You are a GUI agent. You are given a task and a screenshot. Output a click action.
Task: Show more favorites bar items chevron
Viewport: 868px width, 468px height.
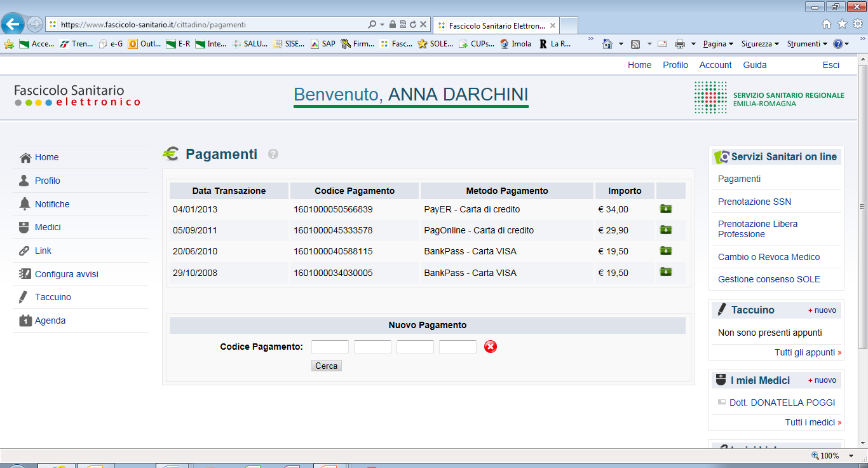point(591,40)
